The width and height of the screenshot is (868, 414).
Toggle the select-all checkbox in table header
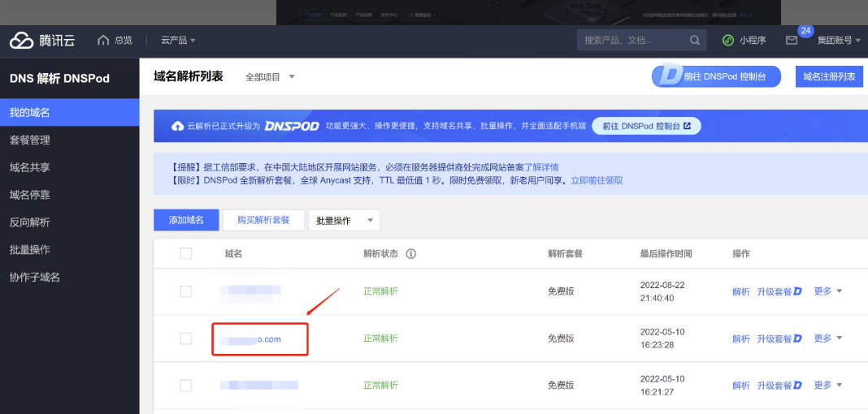point(186,253)
